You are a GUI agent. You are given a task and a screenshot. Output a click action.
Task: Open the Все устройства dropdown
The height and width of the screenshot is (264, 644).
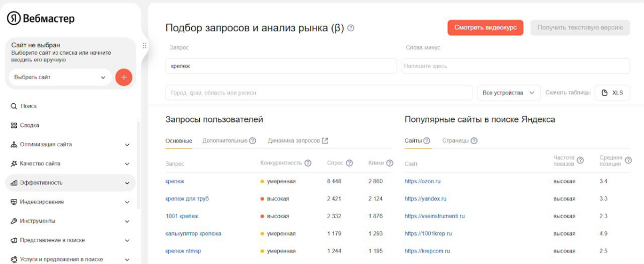click(x=509, y=93)
